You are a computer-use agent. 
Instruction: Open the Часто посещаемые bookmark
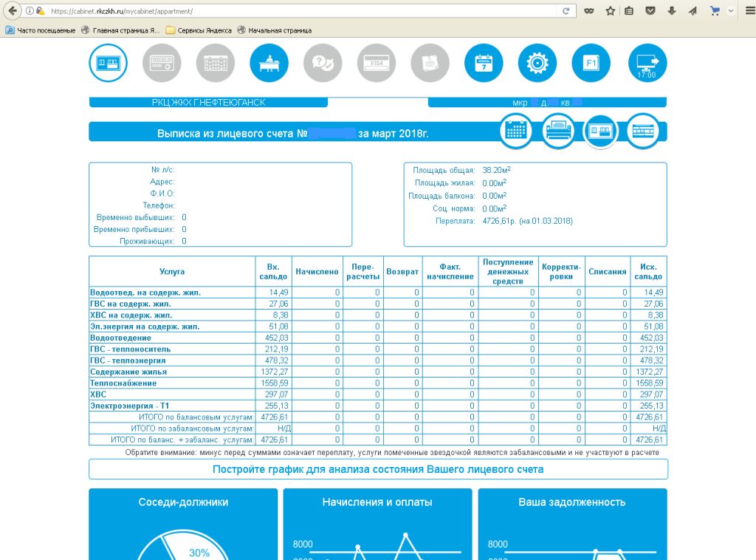click(41, 30)
